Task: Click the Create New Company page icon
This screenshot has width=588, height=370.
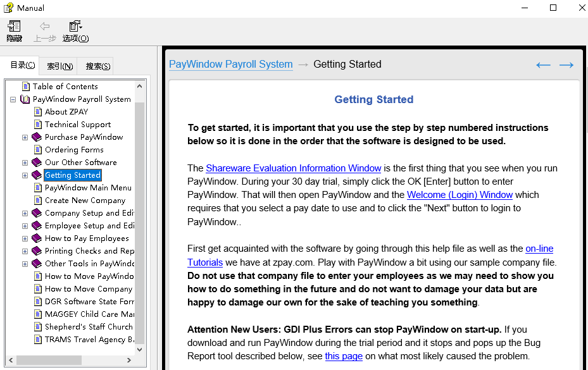Action: pyautogui.click(x=38, y=200)
